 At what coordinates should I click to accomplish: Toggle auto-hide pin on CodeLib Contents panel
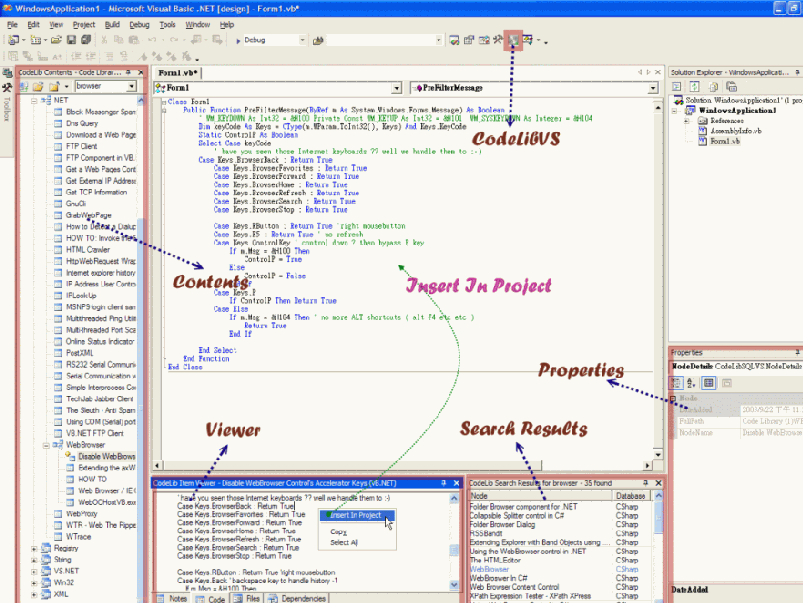[x=128, y=72]
